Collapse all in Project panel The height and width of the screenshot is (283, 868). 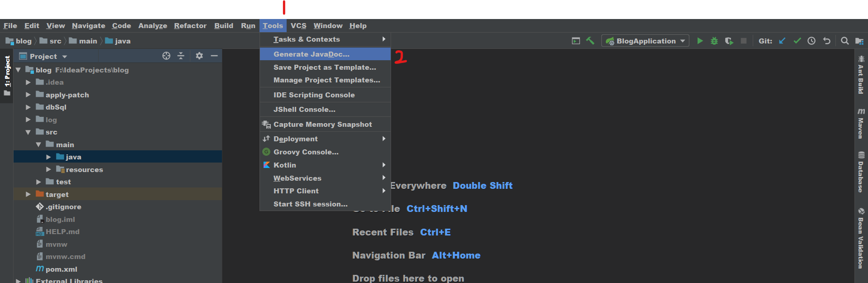pos(181,56)
